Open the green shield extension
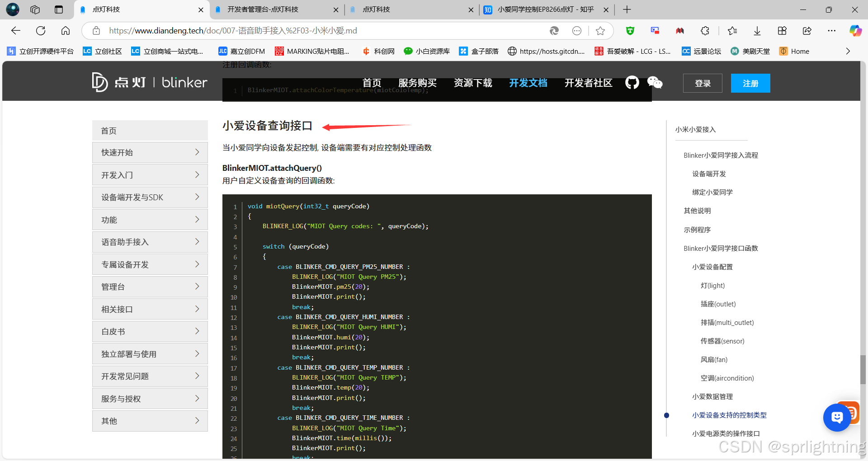 (x=630, y=31)
